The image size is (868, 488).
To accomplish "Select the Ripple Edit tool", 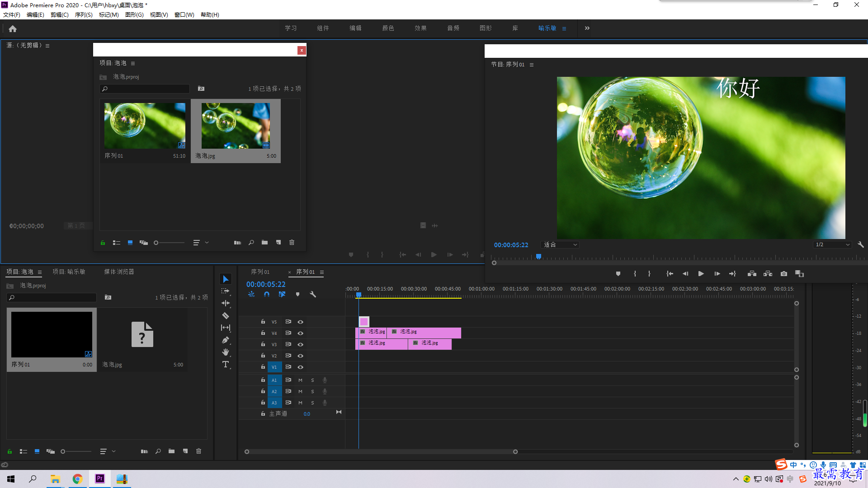I will 226,303.
